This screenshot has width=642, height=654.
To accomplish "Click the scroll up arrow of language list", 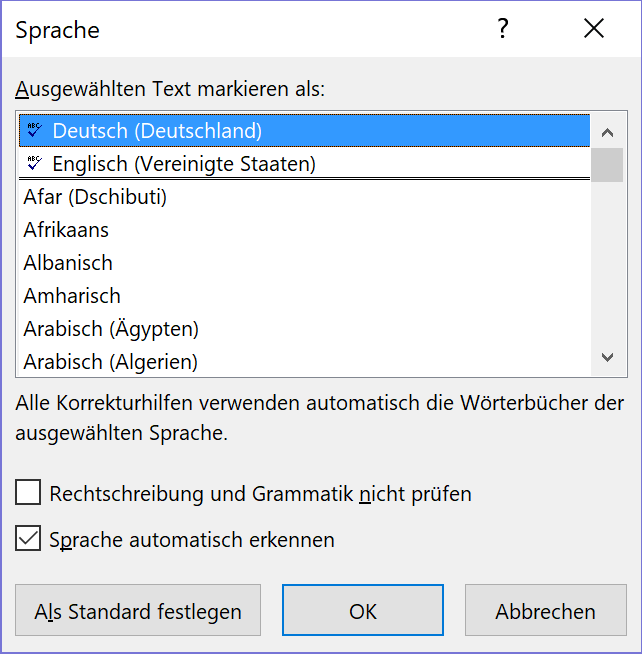I will point(607,133).
